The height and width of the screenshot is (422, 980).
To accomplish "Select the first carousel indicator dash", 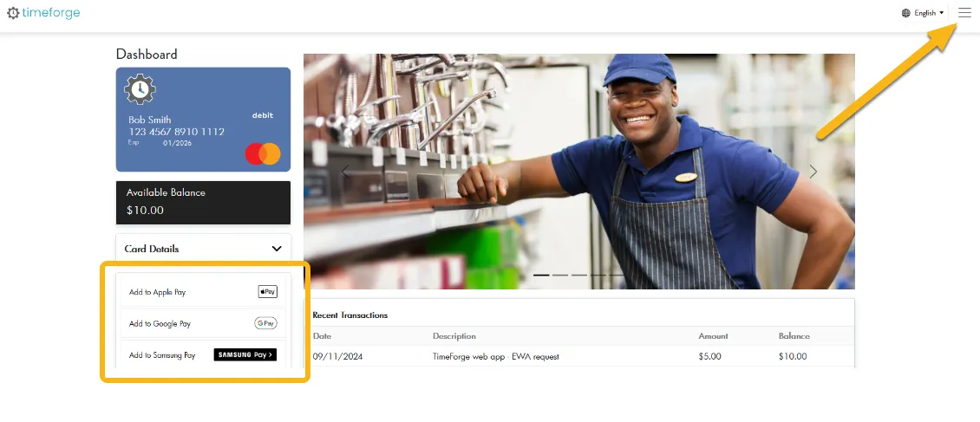I will click(x=541, y=275).
